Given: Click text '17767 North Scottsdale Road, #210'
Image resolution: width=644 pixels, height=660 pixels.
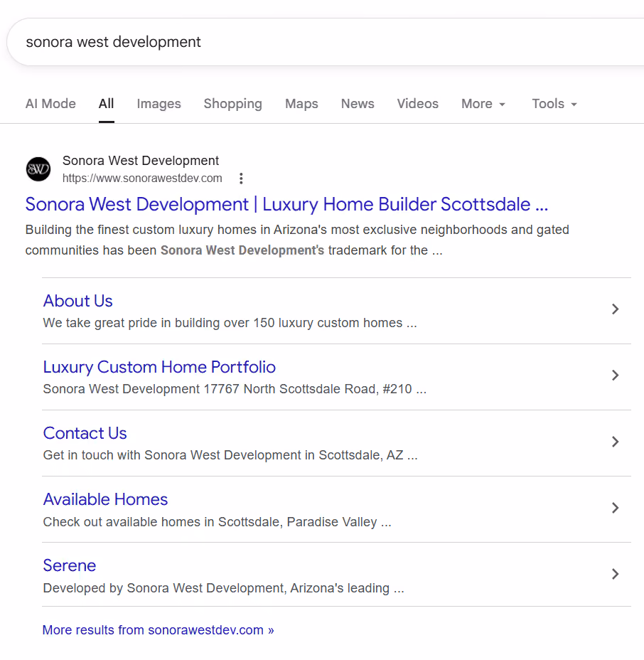Looking at the screenshot, I should pyautogui.click(x=308, y=389).
